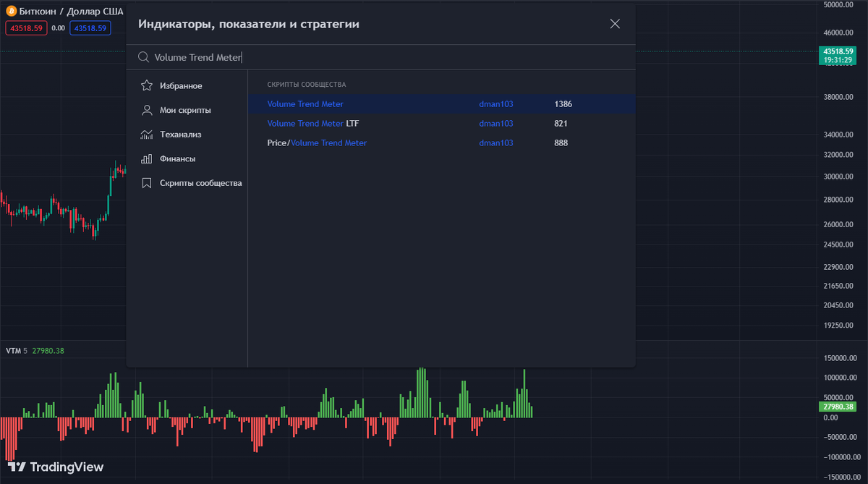Select the Price/Volume Trend Meter script

click(317, 143)
